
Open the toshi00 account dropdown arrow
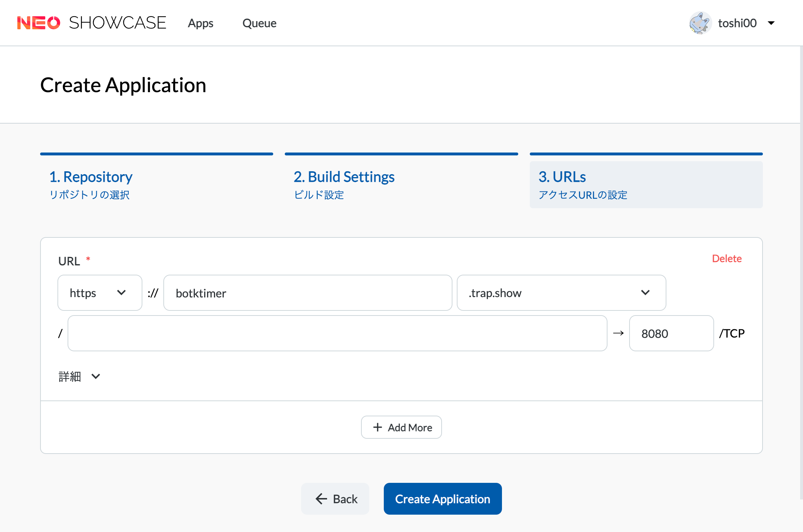point(771,23)
